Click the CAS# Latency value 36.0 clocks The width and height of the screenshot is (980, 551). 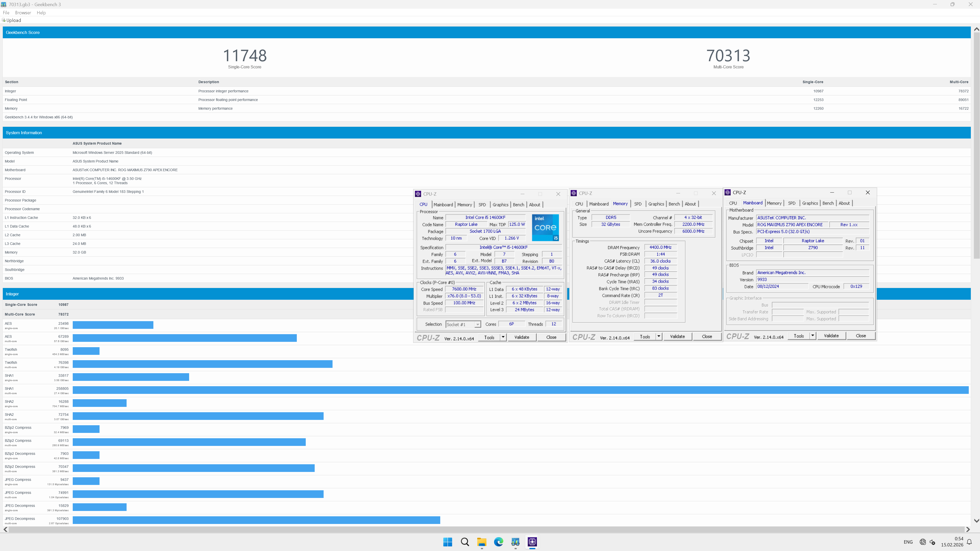point(660,261)
